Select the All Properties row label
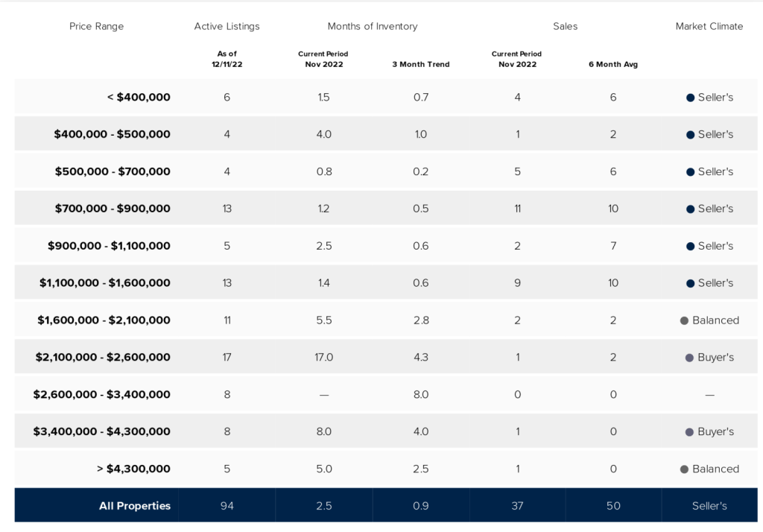This screenshot has height=532, width=763. tap(135, 506)
